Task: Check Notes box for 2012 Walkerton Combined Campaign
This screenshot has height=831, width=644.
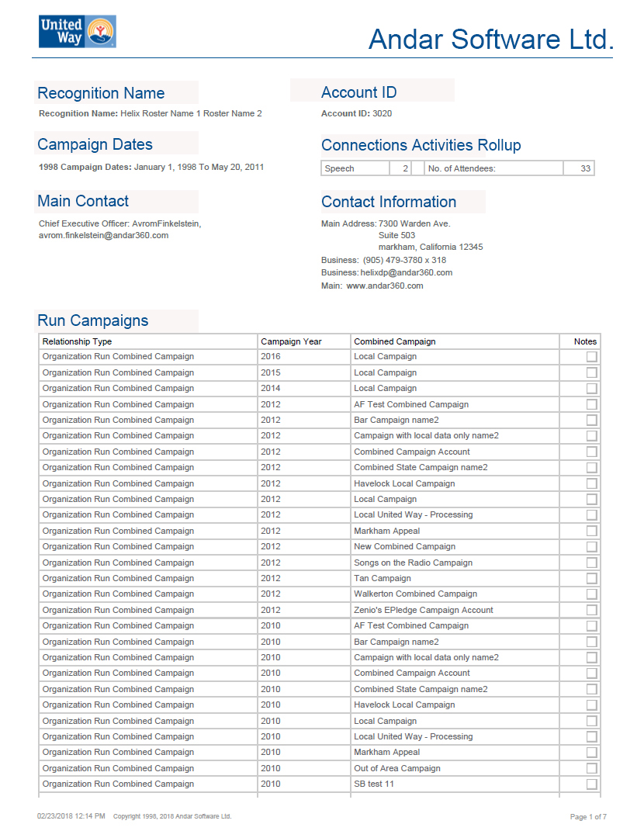Action: click(591, 594)
